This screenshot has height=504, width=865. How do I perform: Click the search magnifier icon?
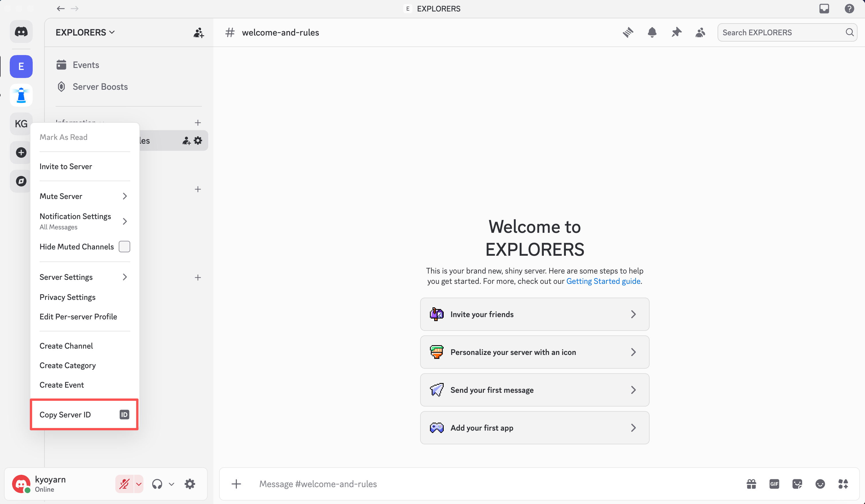pos(849,32)
